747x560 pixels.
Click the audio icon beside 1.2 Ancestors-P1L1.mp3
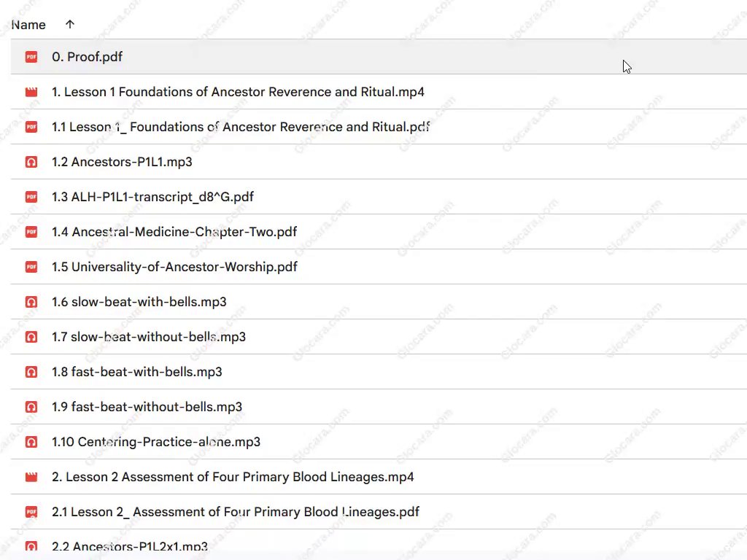[x=31, y=162]
